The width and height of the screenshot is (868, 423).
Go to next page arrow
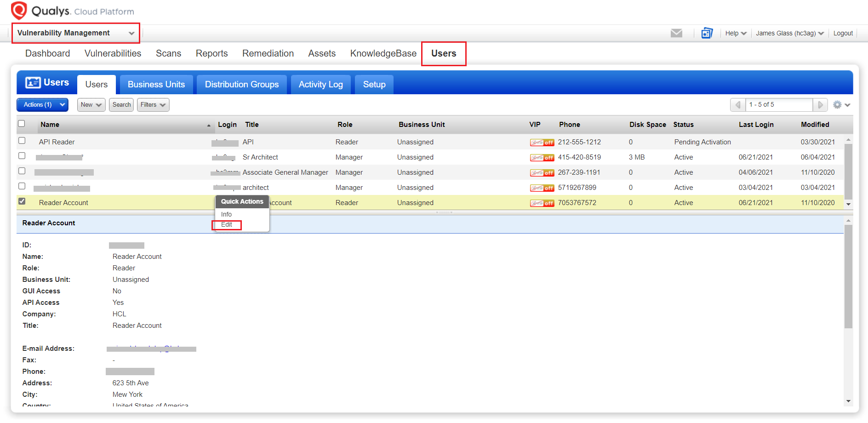click(820, 105)
